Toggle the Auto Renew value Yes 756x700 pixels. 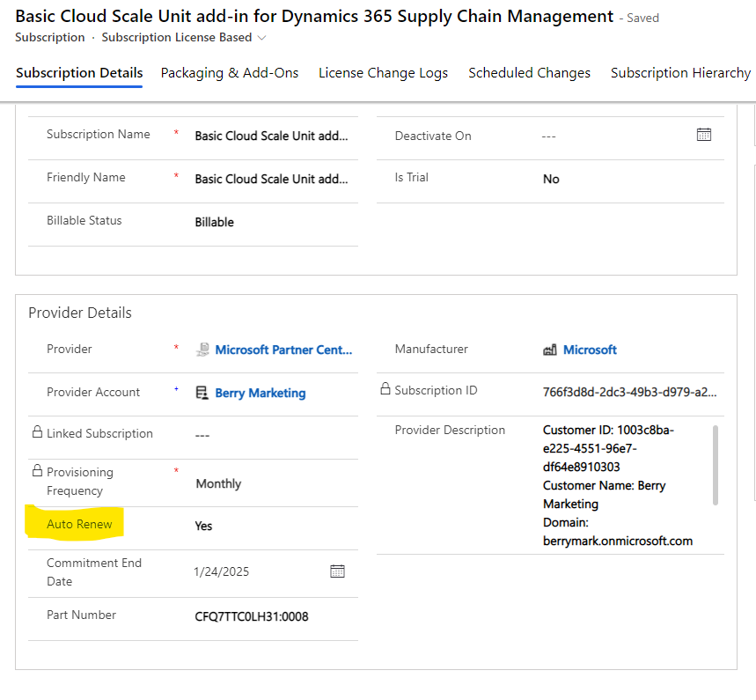pyautogui.click(x=203, y=526)
